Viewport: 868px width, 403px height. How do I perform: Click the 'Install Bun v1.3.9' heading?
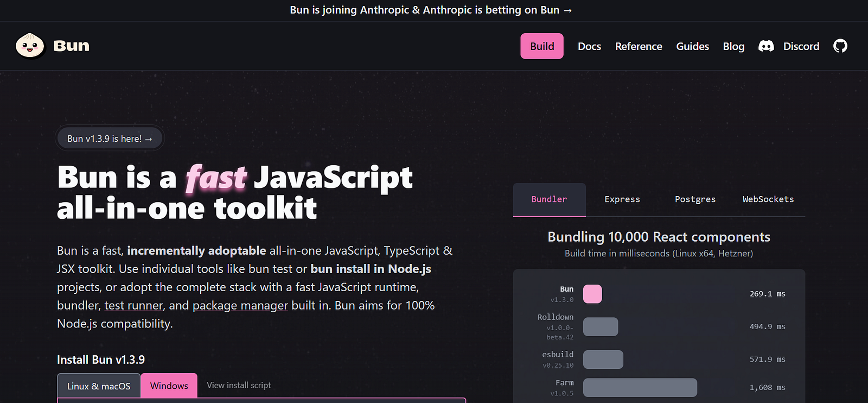(x=101, y=360)
